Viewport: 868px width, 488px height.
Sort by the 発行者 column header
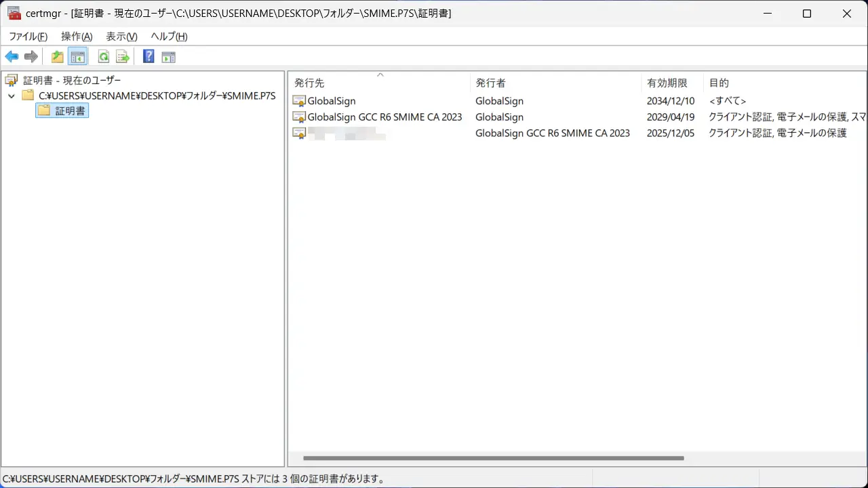click(555, 83)
